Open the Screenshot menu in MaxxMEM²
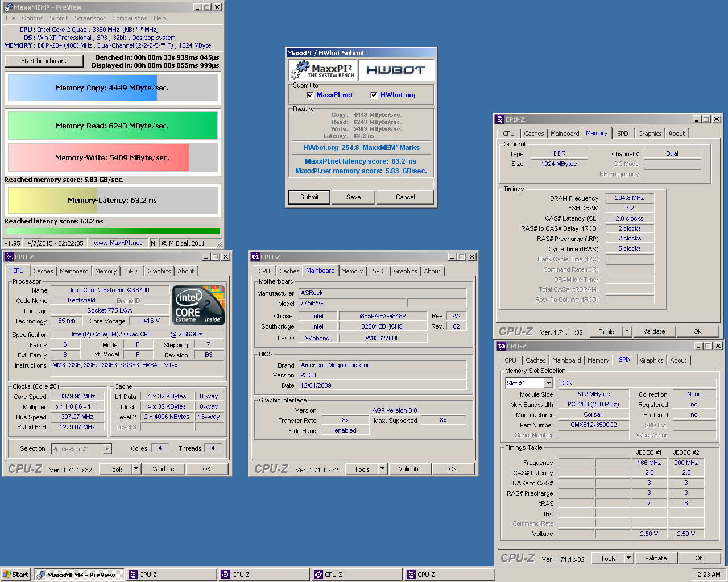Viewport: 728px width, 582px height. point(90,18)
